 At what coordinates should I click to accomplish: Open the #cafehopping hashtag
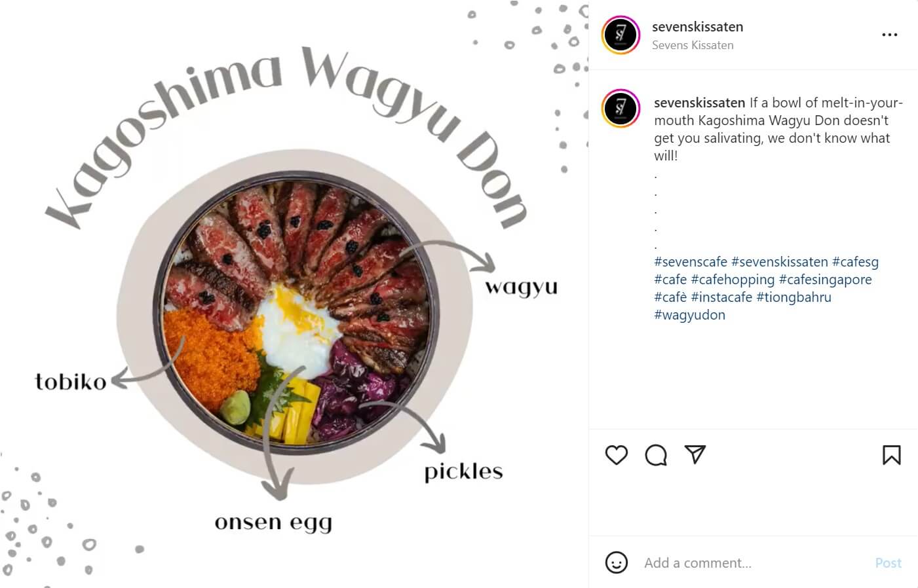(733, 280)
